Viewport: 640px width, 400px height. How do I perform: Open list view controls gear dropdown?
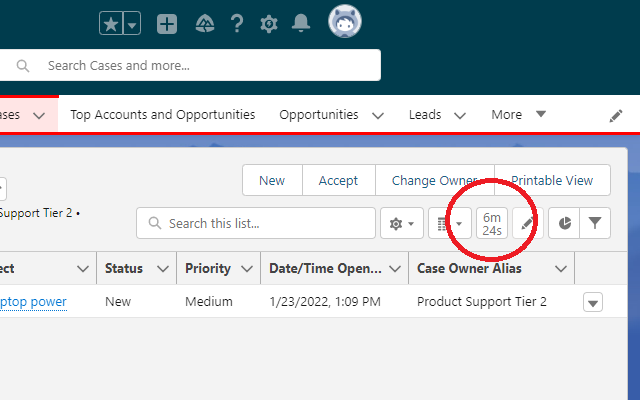(x=401, y=224)
